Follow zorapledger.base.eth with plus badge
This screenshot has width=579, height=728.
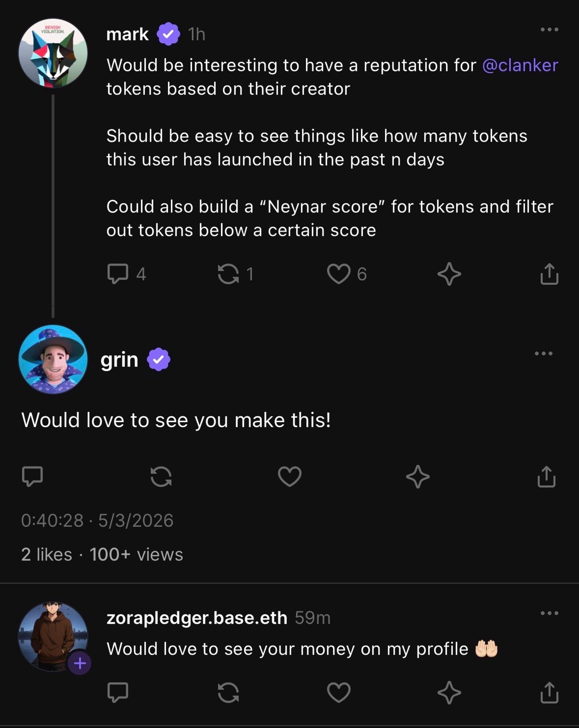pyautogui.click(x=80, y=663)
